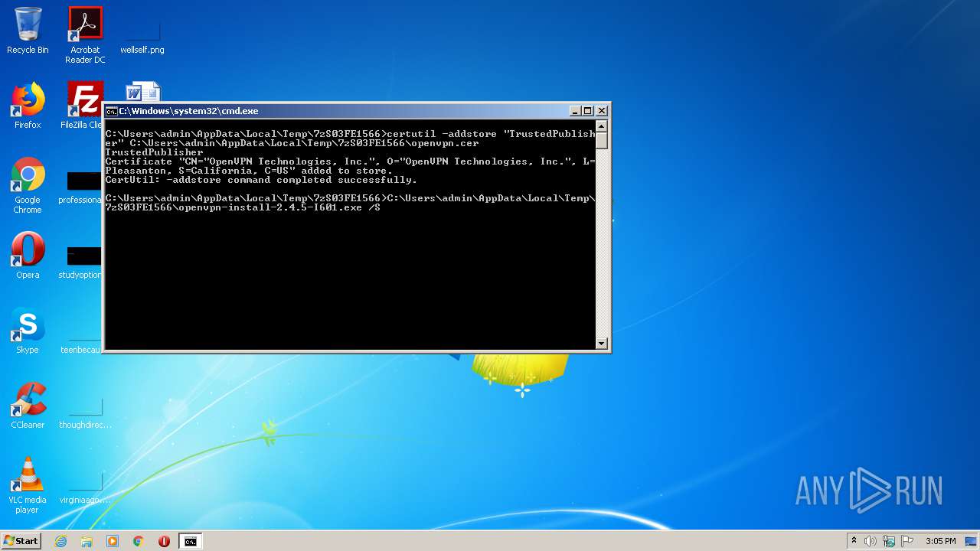The width and height of the screenshot is (980, 551).
Task: Launch VLC media player shortcut
Action: coord(28,485)
